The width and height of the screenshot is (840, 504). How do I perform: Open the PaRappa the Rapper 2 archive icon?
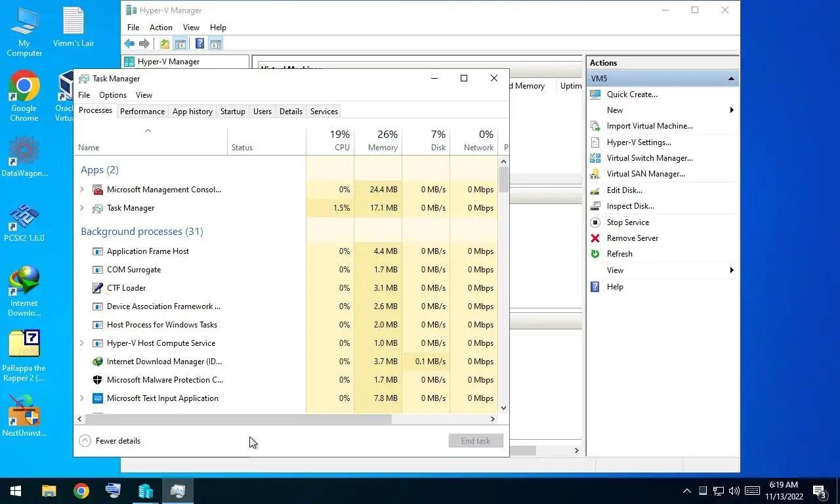[x=24, y=356]
